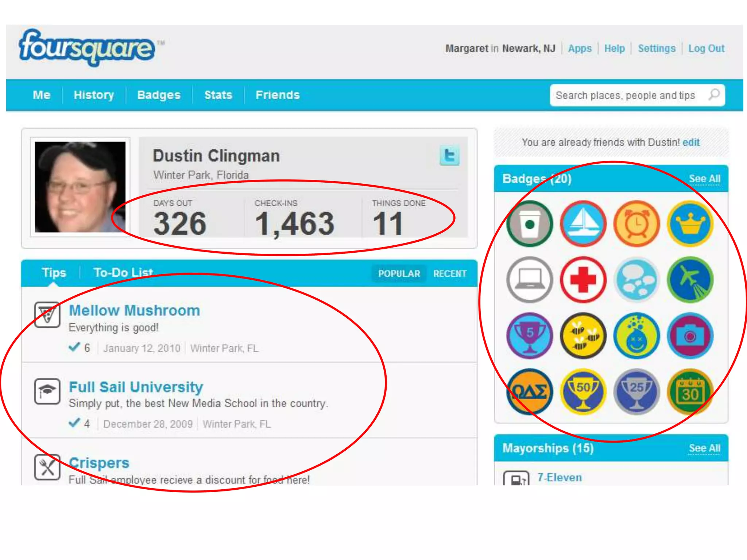Click the yellow crown badge
The image size is (747, 560).
[x=690, y=223]
